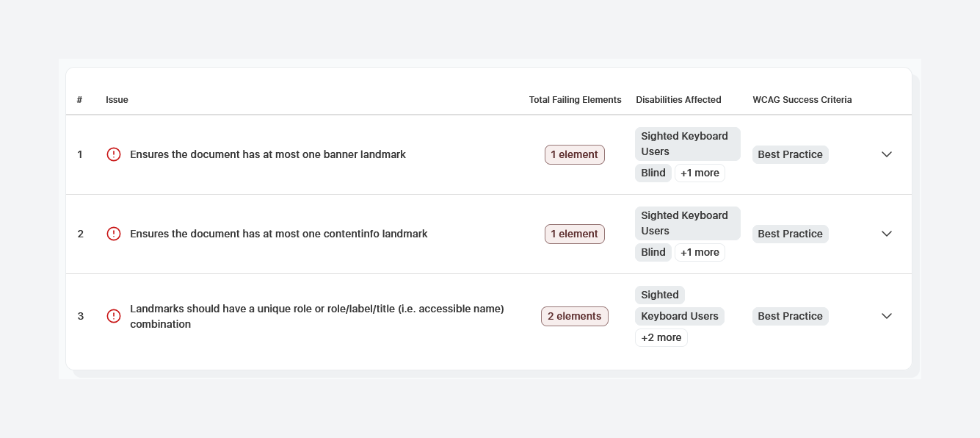980x438 pixels.
Task: Reveal '+2 more' disabilities on row 3
Action: pos(661,337)
